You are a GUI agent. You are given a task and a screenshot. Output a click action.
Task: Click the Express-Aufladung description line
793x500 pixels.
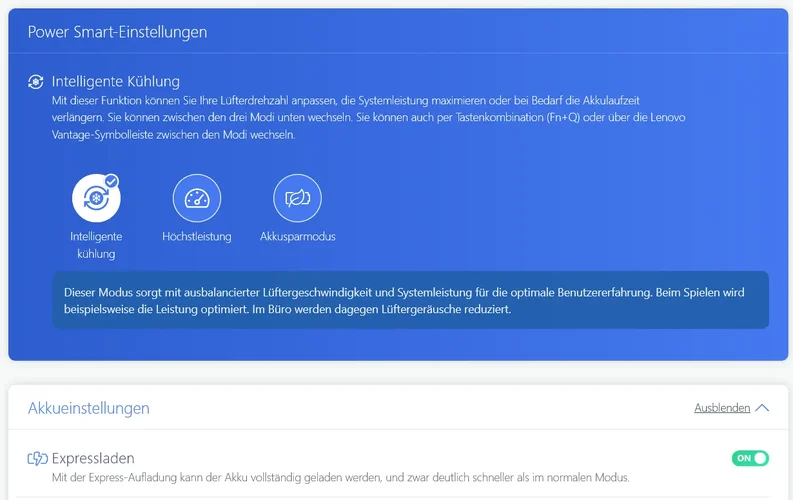click(x=340, y=478)
